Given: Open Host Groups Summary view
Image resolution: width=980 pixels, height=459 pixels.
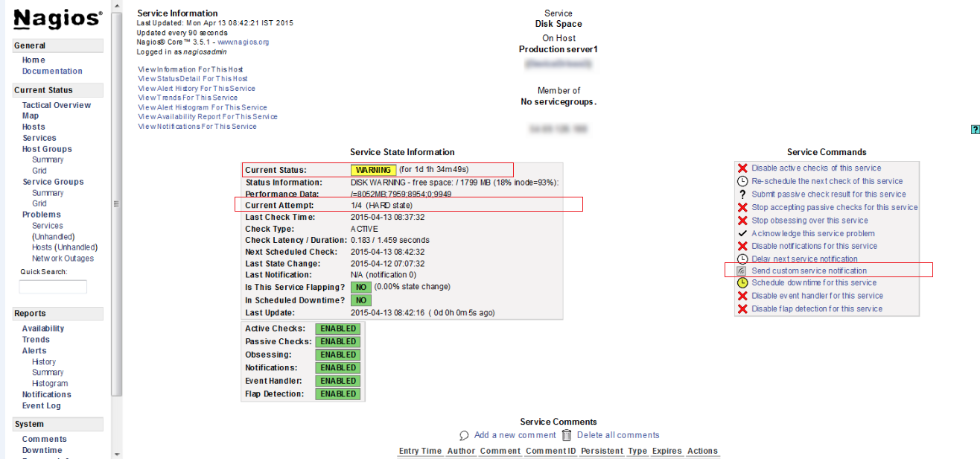Looking at the screenshot, I should 48,159.
